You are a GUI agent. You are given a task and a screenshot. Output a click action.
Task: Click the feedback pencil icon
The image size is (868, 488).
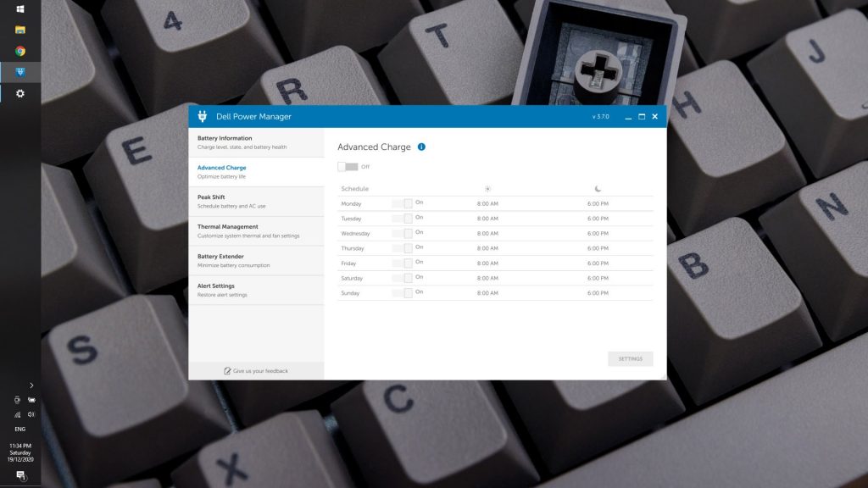click(x=227, y=371)
